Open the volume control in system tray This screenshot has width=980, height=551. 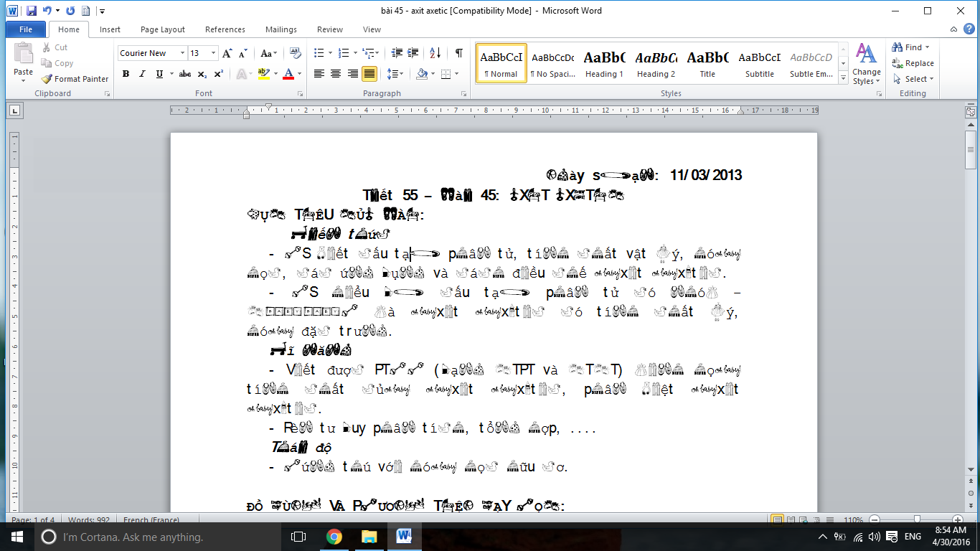click(873, 537)
